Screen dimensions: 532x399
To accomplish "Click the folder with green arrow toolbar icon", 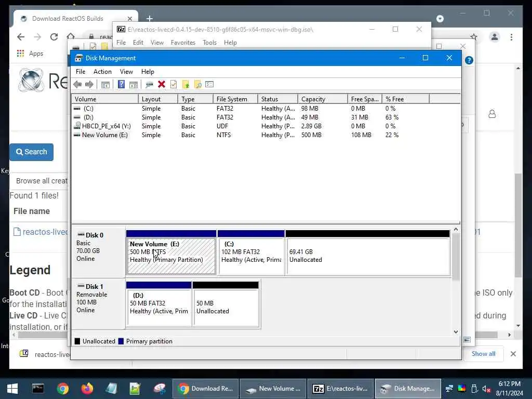I will tap(185, 85).
